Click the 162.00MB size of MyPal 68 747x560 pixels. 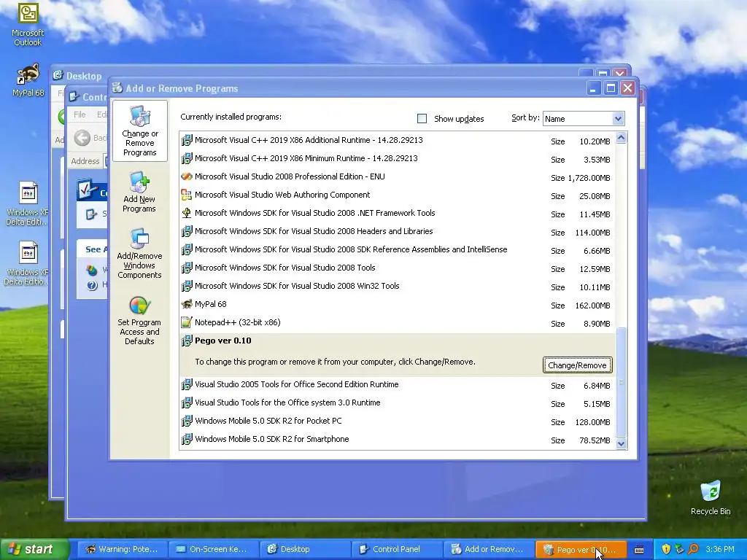click(592, 306)
